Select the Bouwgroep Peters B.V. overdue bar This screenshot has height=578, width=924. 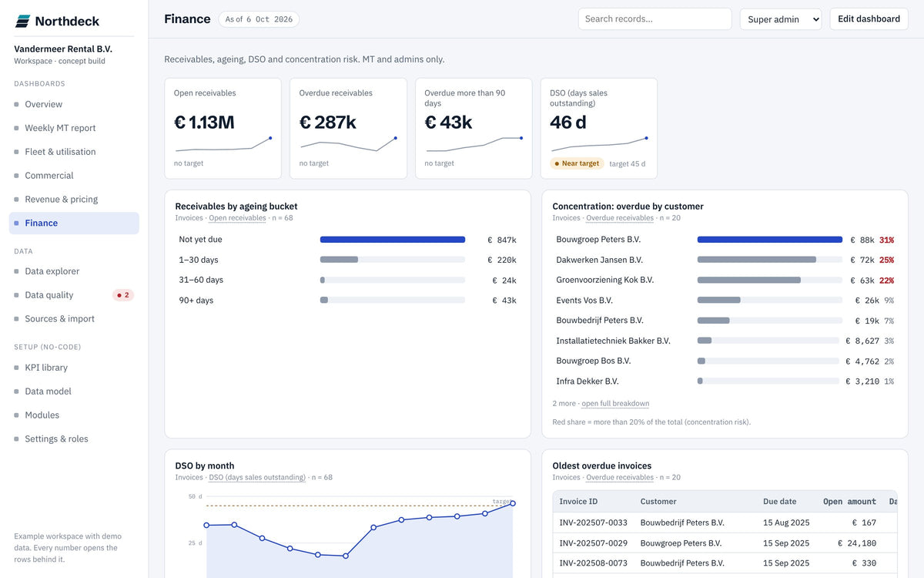[770, 240]
